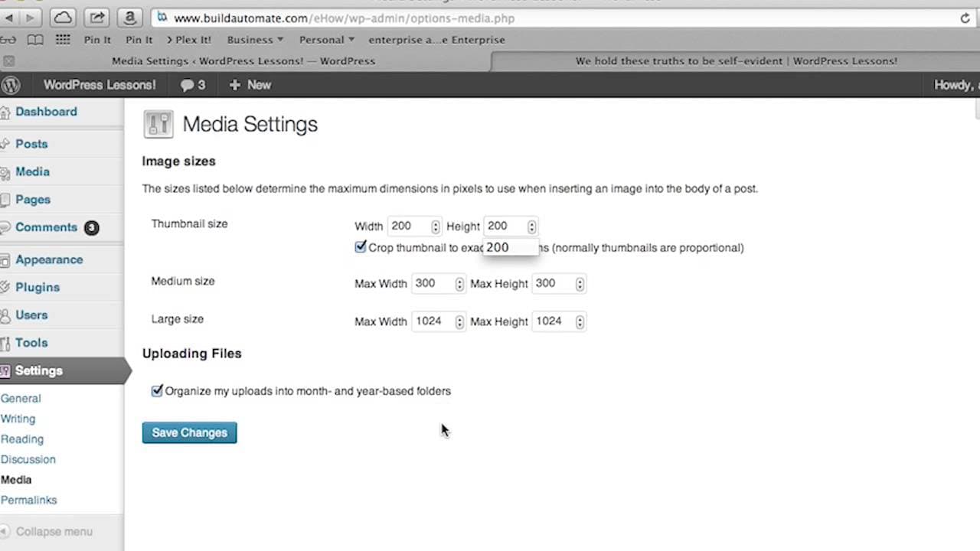Close the Media Settings browser tab
Viewport: 980px width, 551px height.
pyautogui.click(x=8, y=61)
